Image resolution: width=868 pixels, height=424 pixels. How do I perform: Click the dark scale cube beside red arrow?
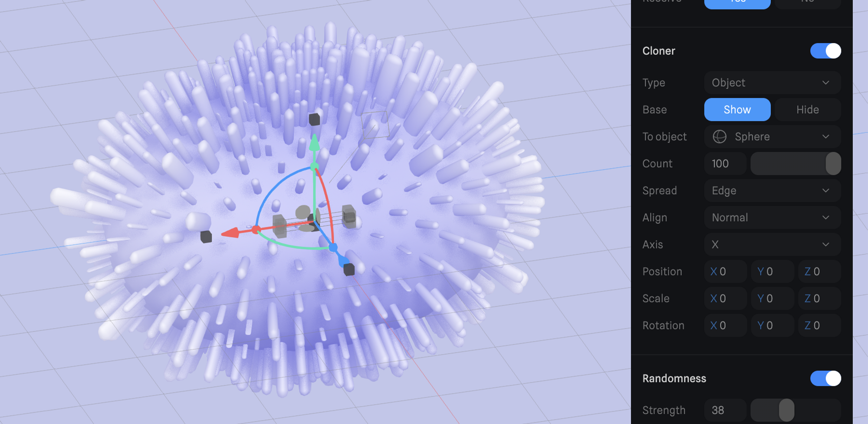pyautogui.click(x=206, y=237)
